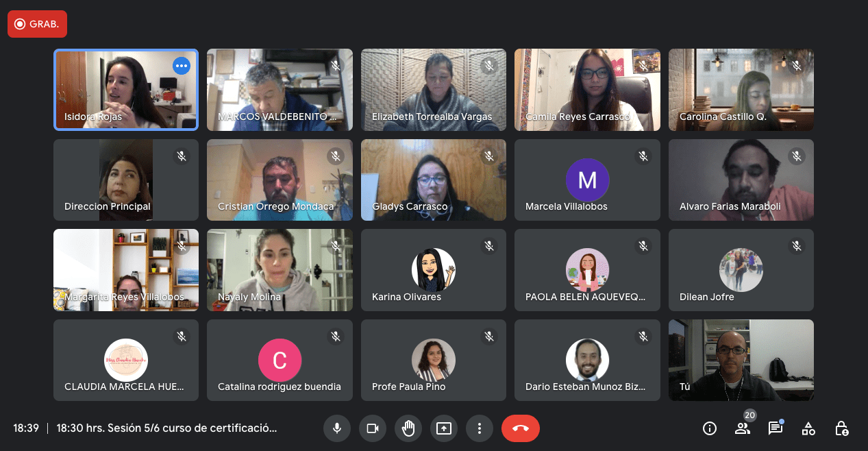Image resolution: width=868 pixels, height=451 pixels.
Task: Click muted mic icon on Karina Olivares tile
Action: [x=489, y=245]
